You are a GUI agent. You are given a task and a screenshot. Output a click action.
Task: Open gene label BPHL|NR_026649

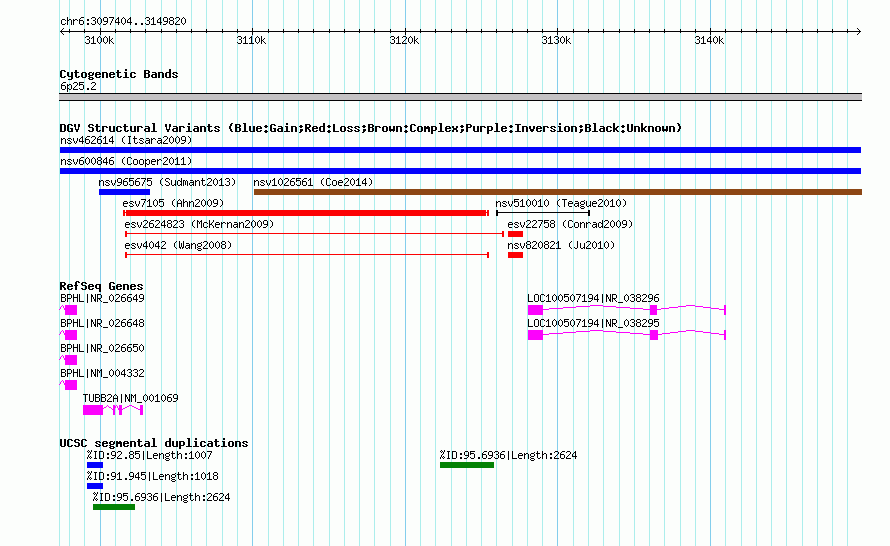(102, 298)
